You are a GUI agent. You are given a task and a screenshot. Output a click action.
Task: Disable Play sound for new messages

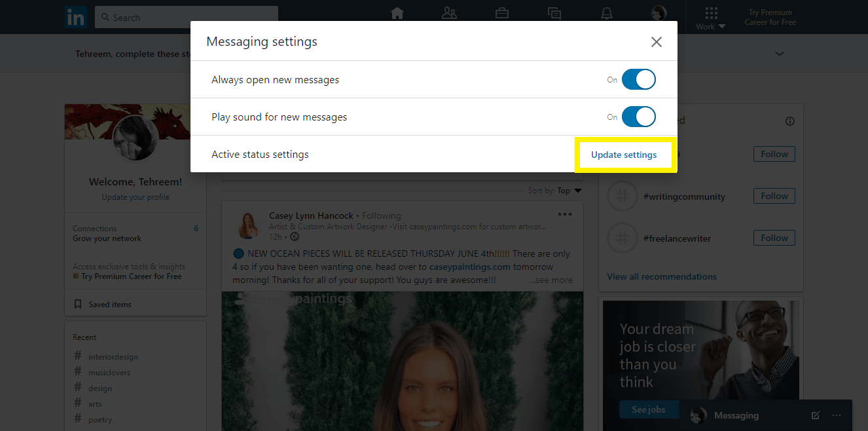(638, 117)
